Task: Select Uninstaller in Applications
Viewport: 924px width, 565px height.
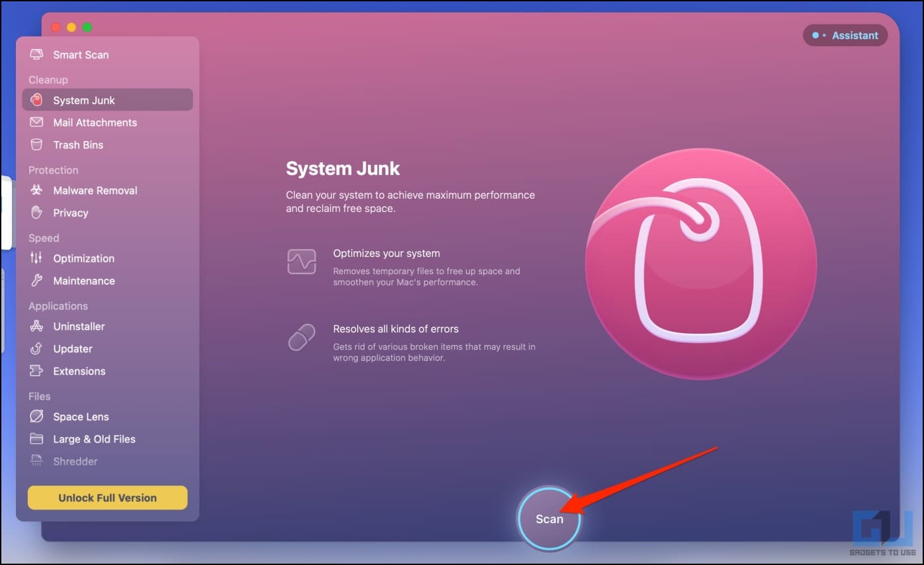Action: pos(79,327)
